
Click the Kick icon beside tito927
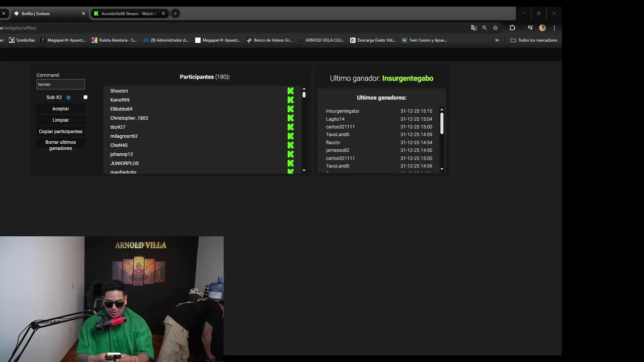tap(290, 127)
